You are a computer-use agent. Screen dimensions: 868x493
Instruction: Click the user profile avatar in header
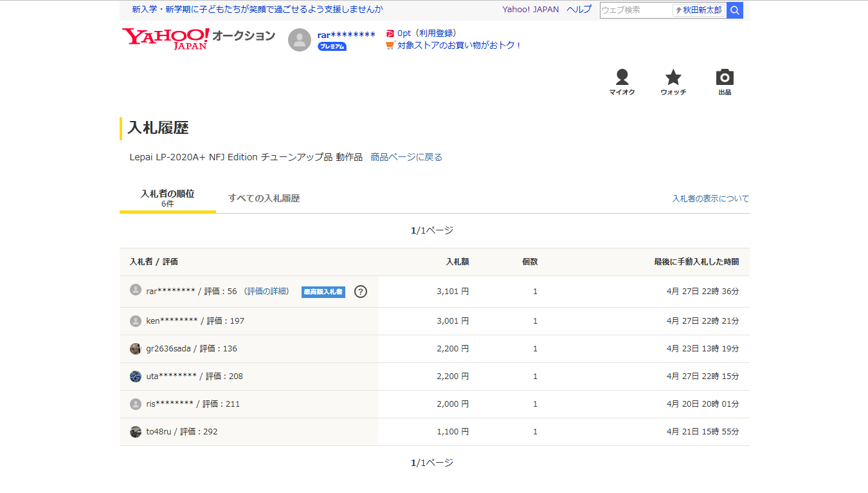[x=300, y=40]
